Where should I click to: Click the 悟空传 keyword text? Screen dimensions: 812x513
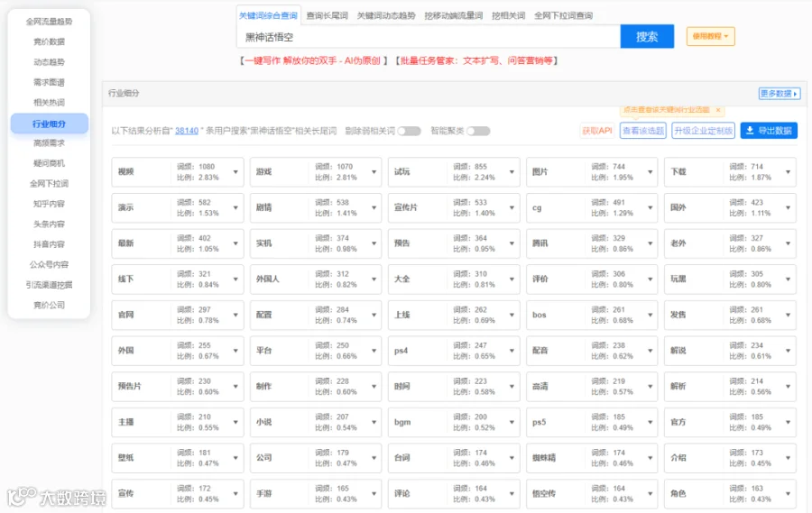click(x=544, y=493)
